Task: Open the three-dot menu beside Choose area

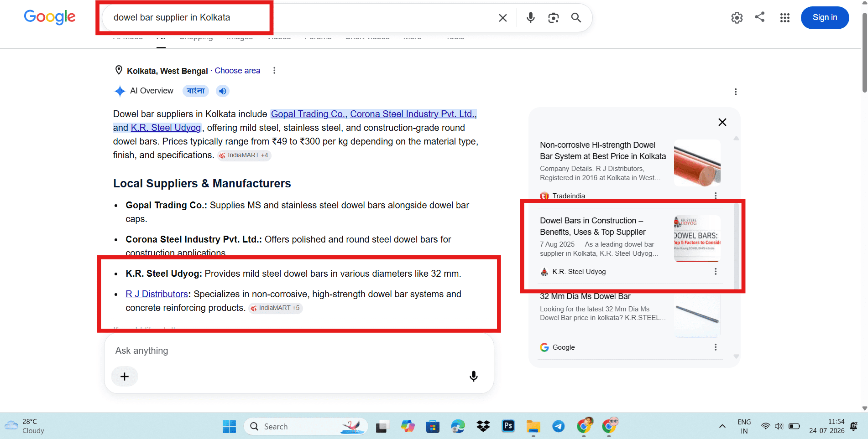Action: pyautogui.click(x=274, y=71)
